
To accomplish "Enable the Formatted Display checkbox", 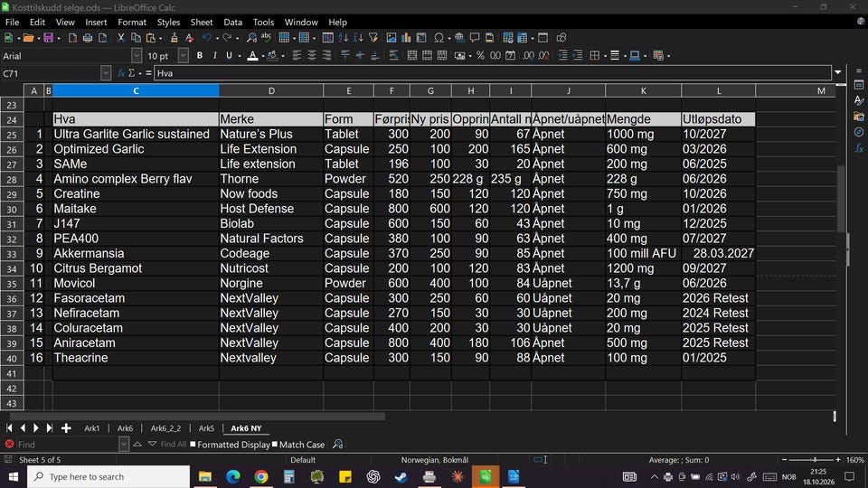I will [193, 445].
